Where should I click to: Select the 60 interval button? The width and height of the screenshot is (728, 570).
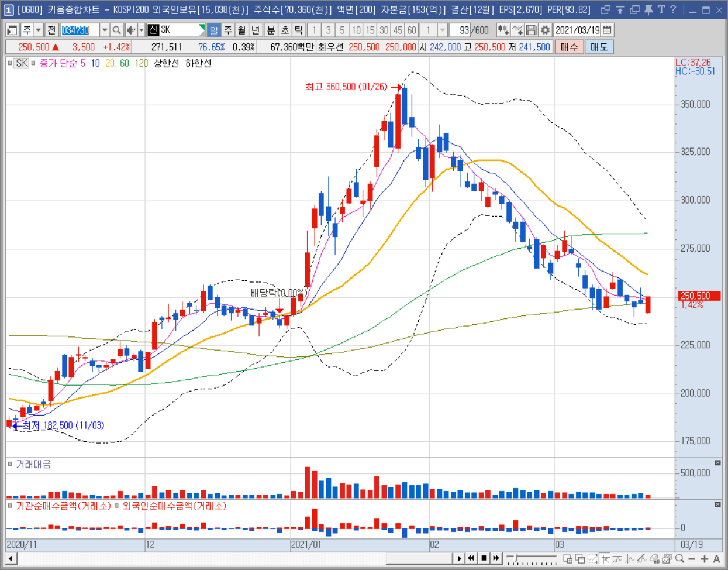(412, 30)
